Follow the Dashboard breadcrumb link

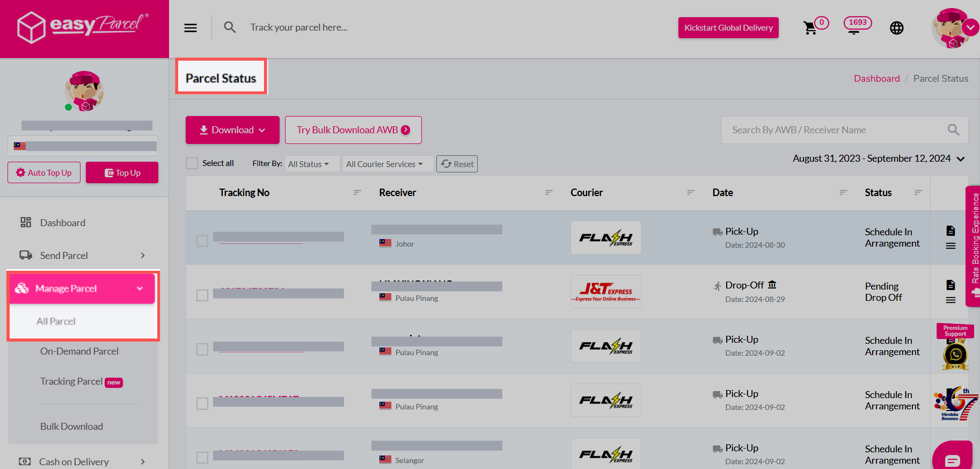pos(877,78)
